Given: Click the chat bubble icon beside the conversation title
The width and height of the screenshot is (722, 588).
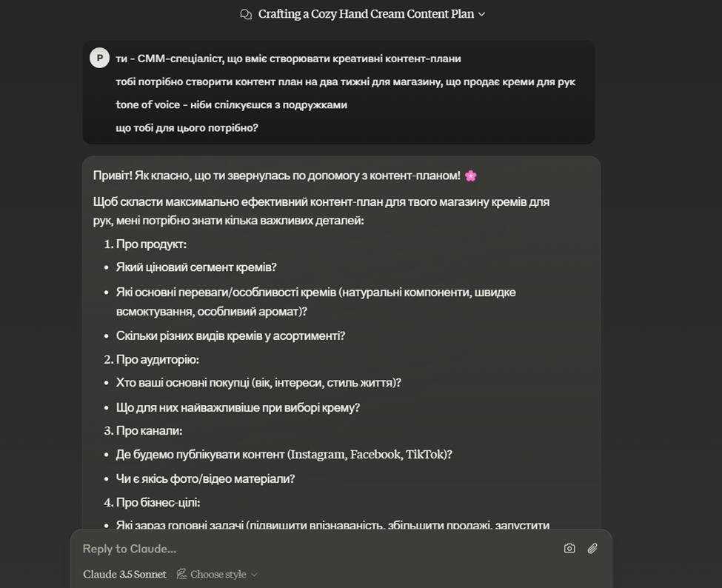Looking at the screenshot, I should coord(244,13).
